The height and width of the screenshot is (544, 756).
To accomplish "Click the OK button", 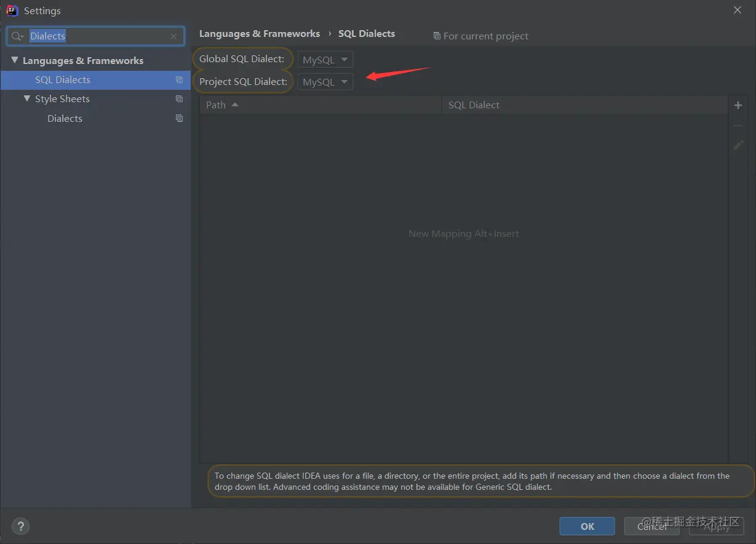I will click(587, 526).
